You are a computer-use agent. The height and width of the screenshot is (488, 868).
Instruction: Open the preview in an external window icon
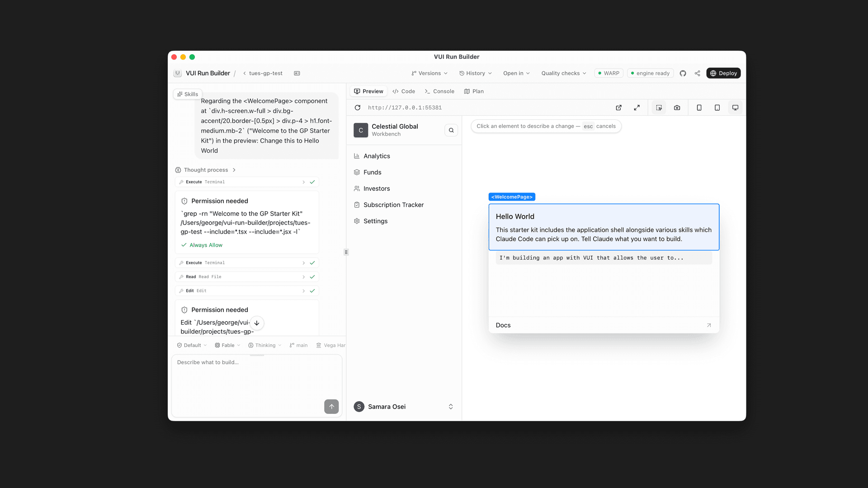(618, 108)
